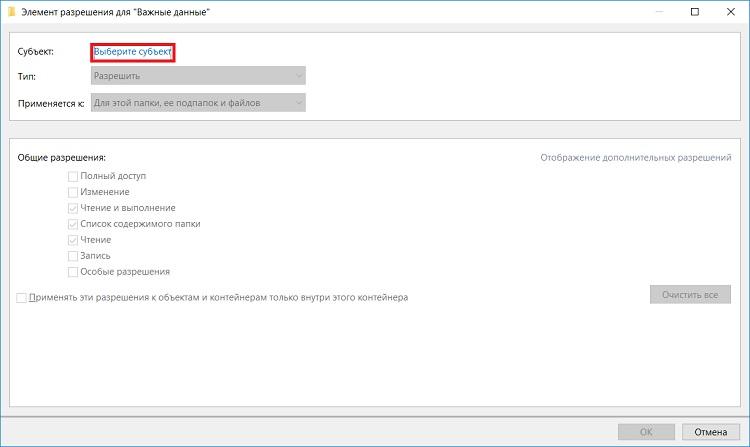Toggle 'Список содержимого папки' checkbox
750x447 pixels.
(73, 224)
